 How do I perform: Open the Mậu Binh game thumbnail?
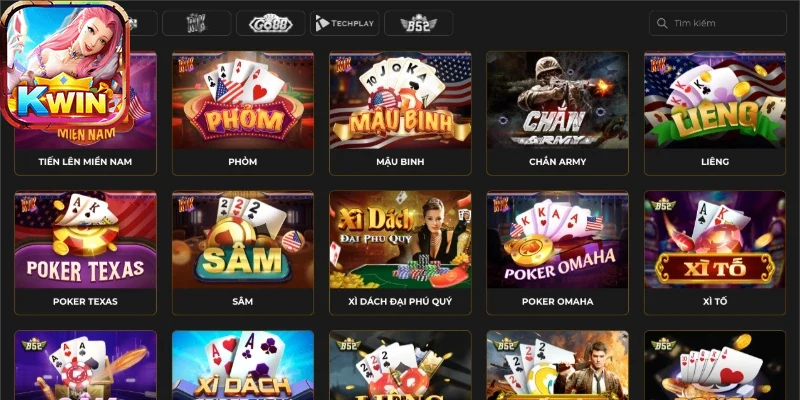(400, 100)
